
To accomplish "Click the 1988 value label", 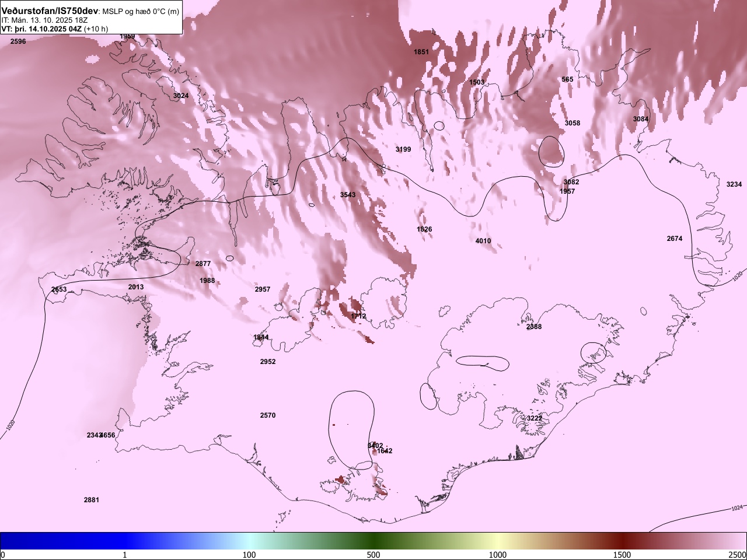I will (207, 281).
